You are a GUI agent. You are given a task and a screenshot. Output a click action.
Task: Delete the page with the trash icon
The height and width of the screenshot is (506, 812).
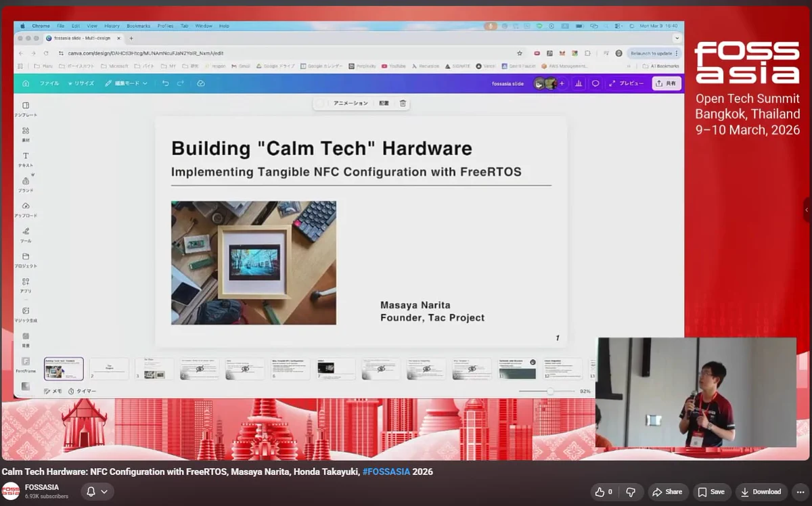click(x=403, y=103)
